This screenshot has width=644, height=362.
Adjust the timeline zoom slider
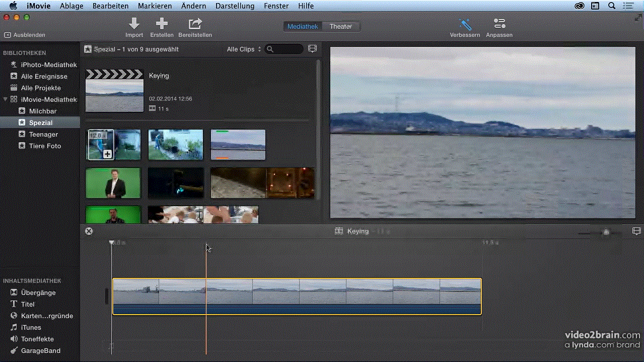point(606,232)
